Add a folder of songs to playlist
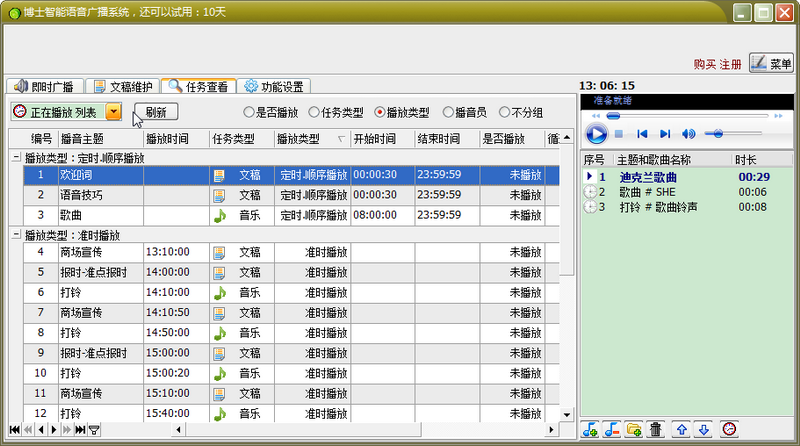The height and width of the screenshot is (446, 800). click(634, 430)
